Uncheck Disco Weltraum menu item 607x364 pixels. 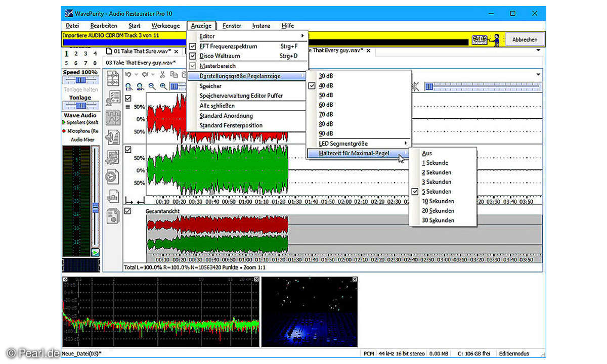[x=247, y=56]
